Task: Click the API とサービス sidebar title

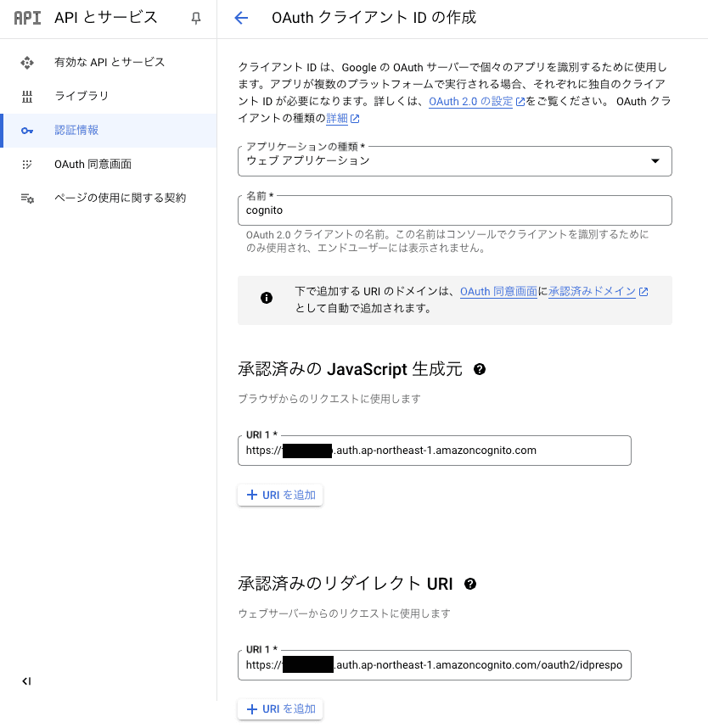Action: (106, 18)
